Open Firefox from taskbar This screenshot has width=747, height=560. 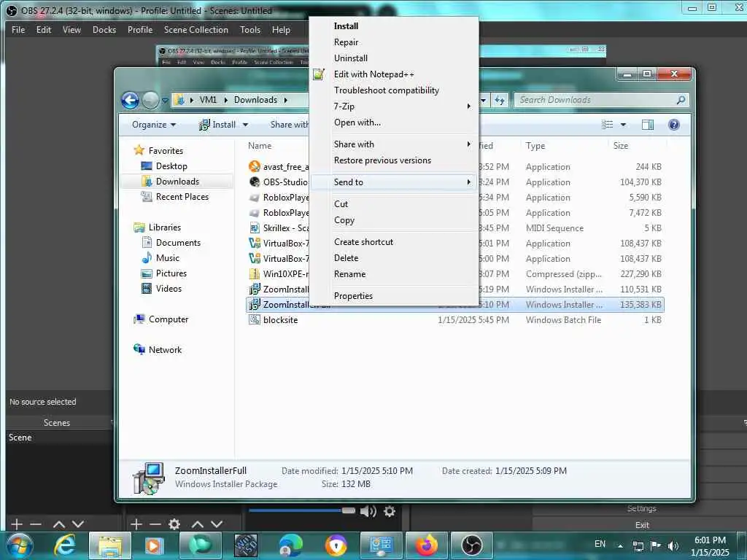427,545
